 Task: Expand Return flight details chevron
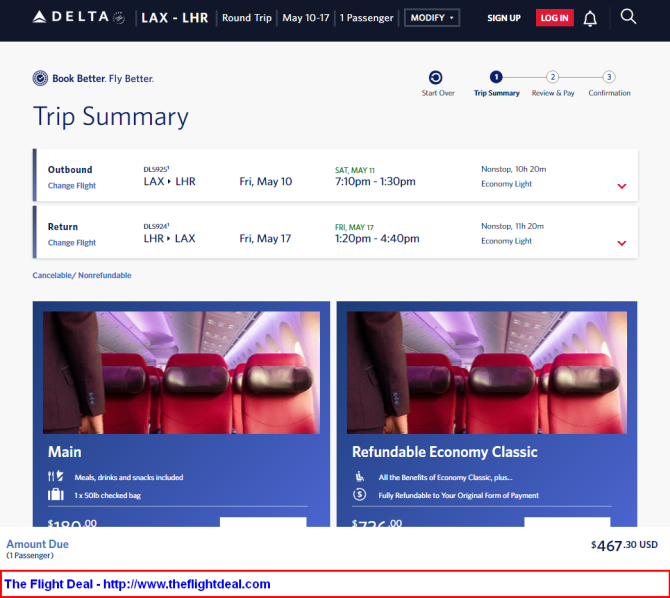[622, 243]
